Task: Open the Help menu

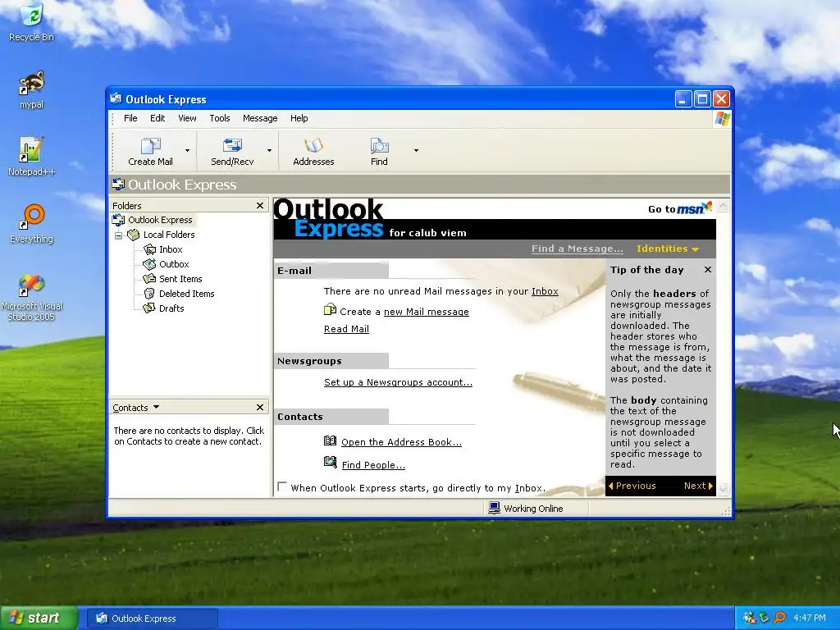Action: coord(299,118)
